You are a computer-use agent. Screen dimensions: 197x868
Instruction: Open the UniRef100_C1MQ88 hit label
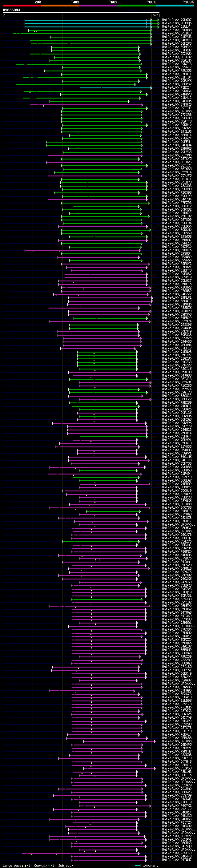click(177, 30)
